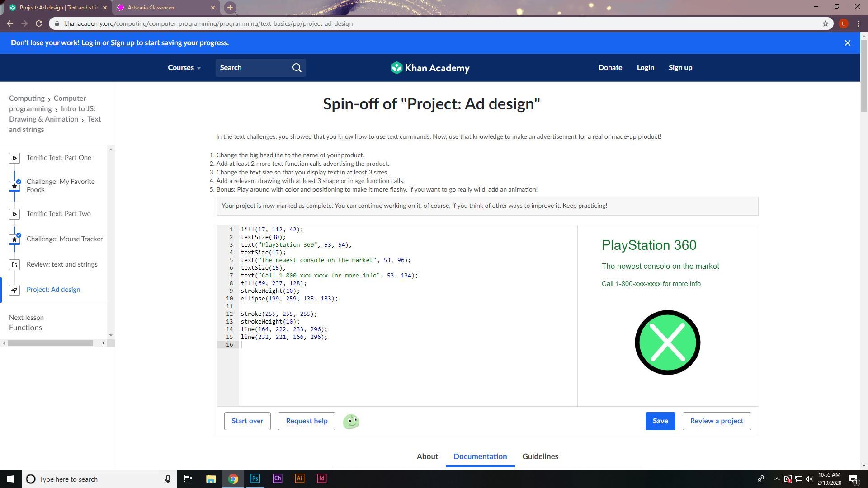Viewport: 868px width, 488px height.
Task: Open Illustrator from the taskbar
Action: click(x=299, y=479)
